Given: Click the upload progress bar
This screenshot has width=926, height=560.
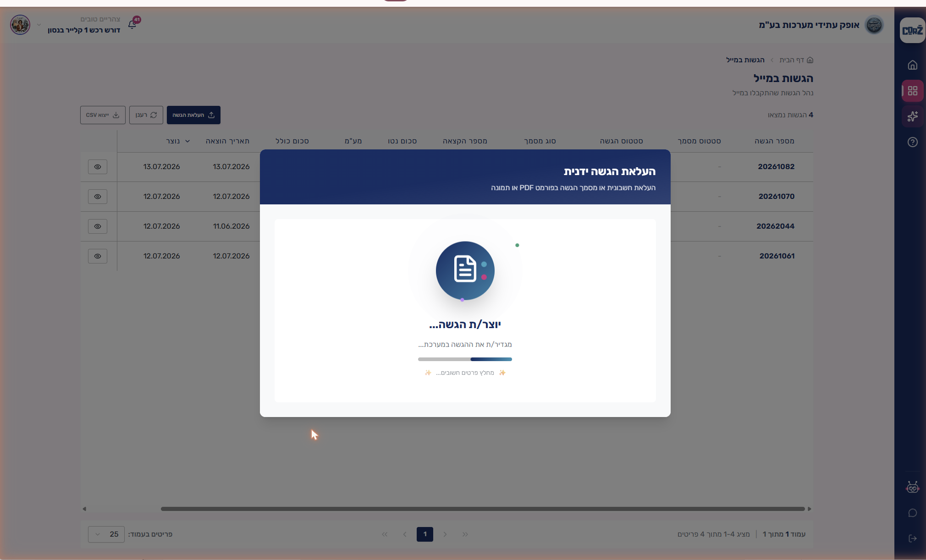Looking at the screenshot, I should [x=465, y=359].
